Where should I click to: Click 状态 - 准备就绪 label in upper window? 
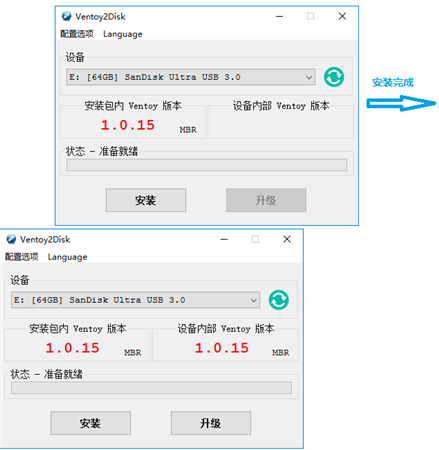tap(102, 151)
